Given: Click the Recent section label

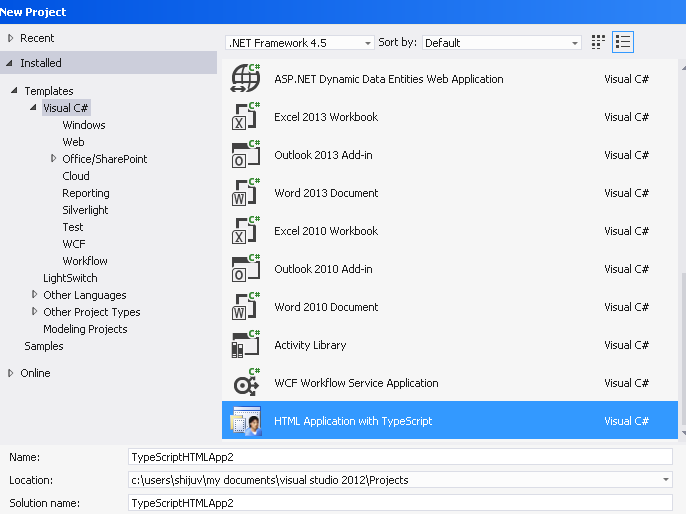Looking at the screenshot, I should (x=37, y=38).
